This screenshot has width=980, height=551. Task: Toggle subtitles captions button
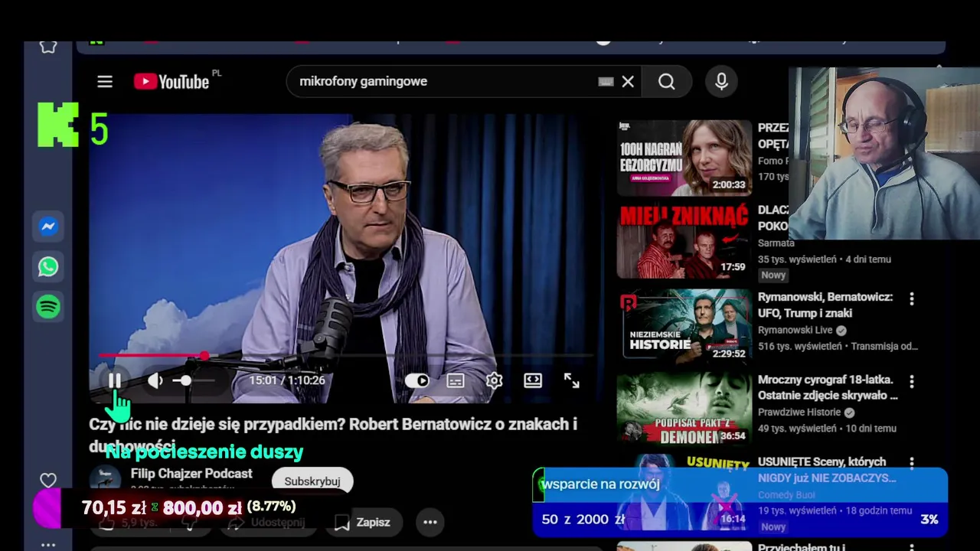click(x=456, y=380)
